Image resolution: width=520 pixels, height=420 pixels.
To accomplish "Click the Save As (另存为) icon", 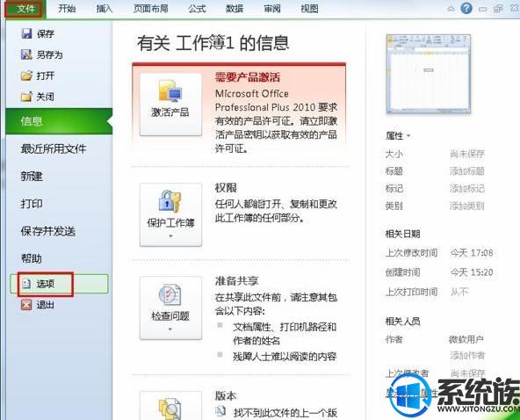I will [x=26, y=54].
